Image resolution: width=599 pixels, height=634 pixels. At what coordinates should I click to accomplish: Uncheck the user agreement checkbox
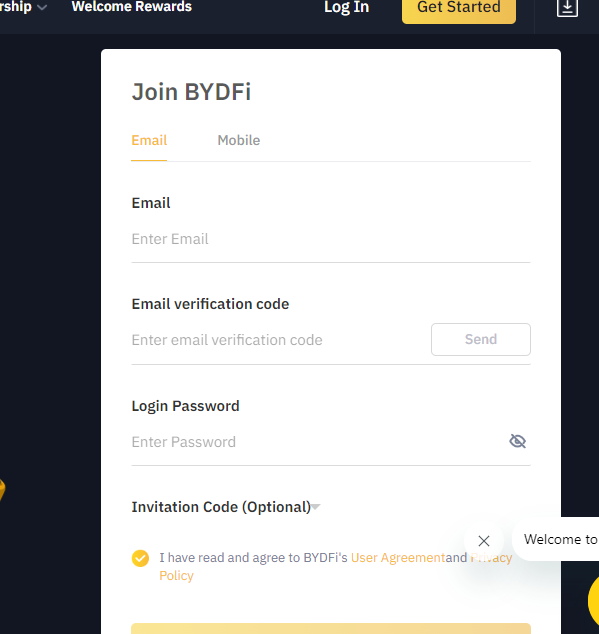(x=140, y=558)
